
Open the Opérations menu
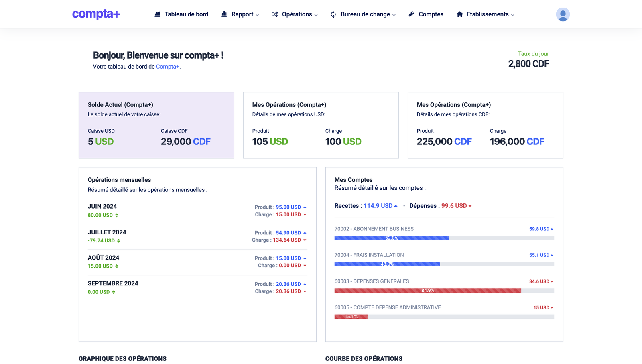coord(297,14)
